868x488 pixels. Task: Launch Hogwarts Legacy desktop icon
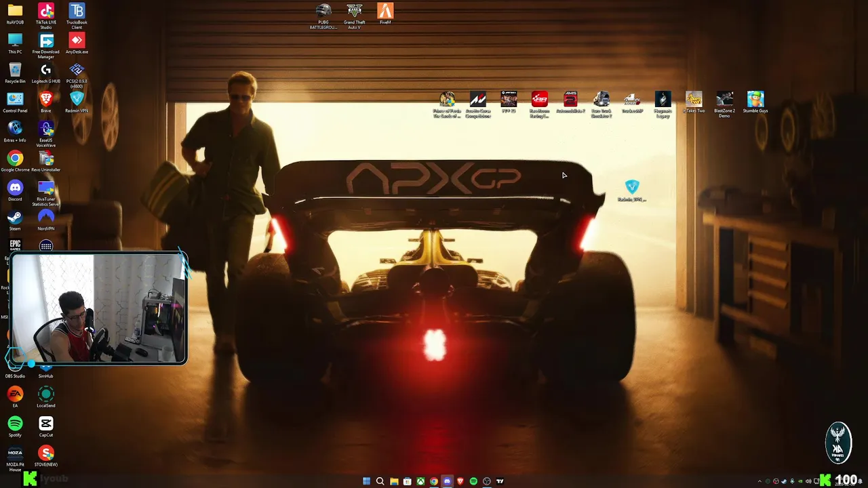tap(663, 104)
